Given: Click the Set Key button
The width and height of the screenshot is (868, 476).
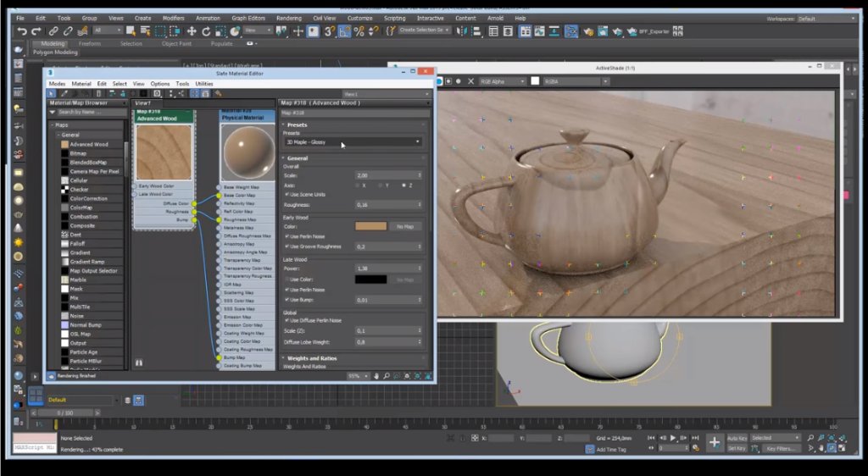Looking at the screenshot, I should pos(737,448).
